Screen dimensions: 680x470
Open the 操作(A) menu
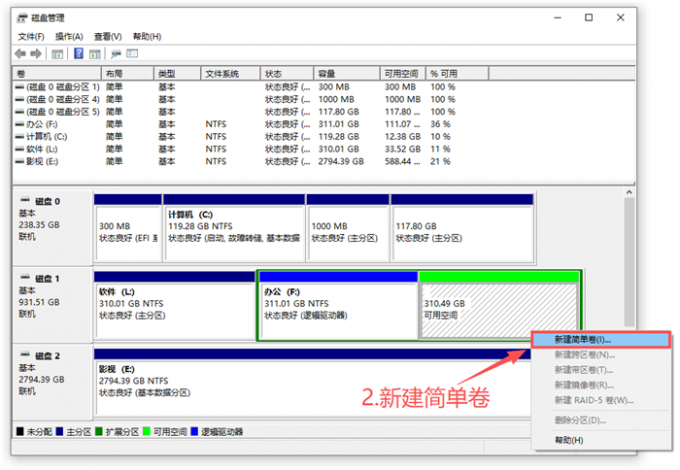tap(69, 36)
